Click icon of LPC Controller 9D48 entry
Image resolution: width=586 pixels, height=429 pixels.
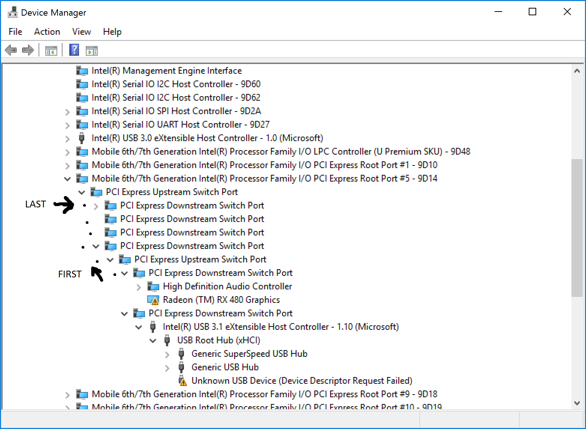tap(82, 152)
